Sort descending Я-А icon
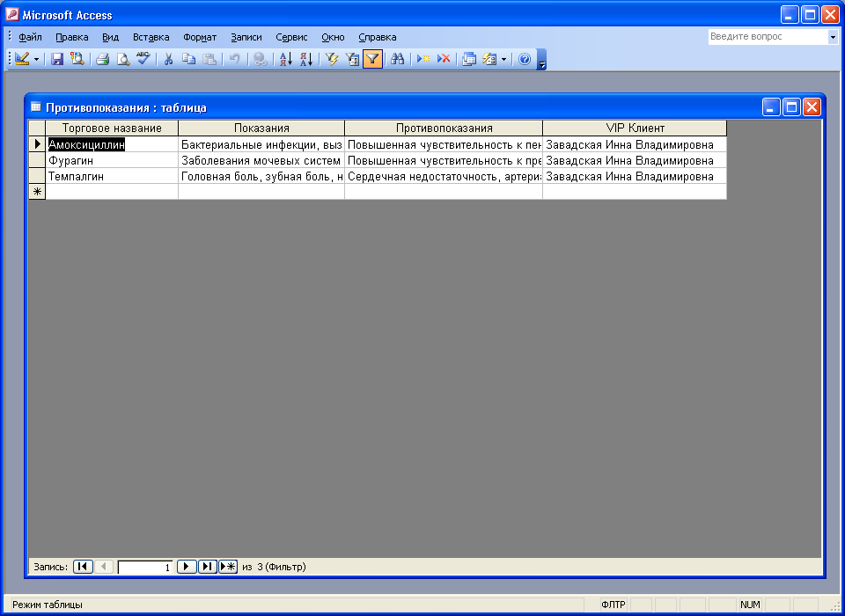845x616 pixels. 306,59
